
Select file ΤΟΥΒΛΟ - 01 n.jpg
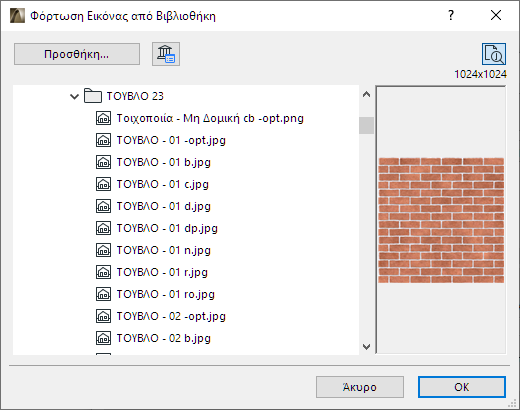164,250
